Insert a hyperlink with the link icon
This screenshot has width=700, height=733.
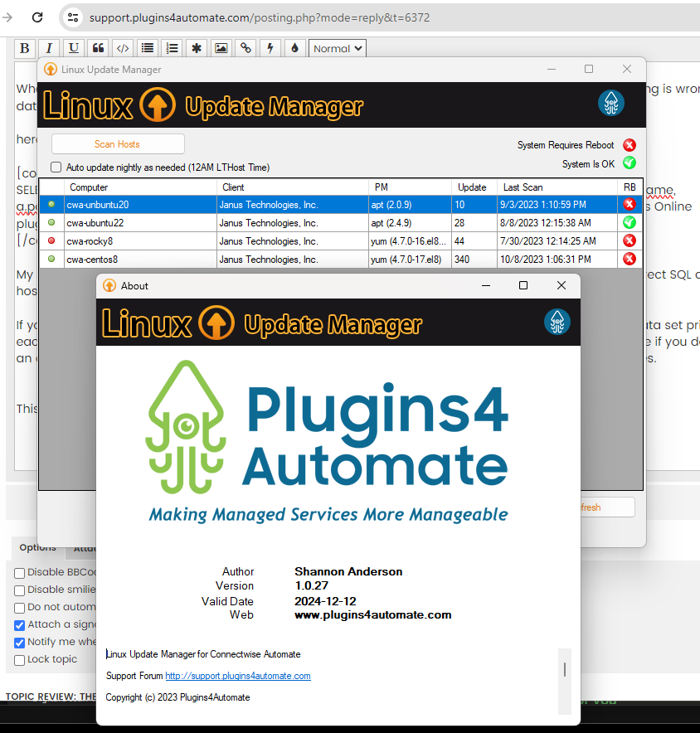245,48
